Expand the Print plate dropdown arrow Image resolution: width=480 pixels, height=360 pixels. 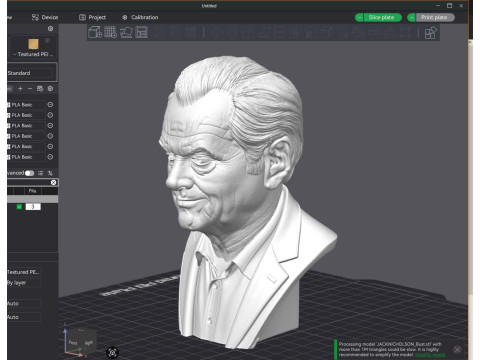click(x=412, y=17)
